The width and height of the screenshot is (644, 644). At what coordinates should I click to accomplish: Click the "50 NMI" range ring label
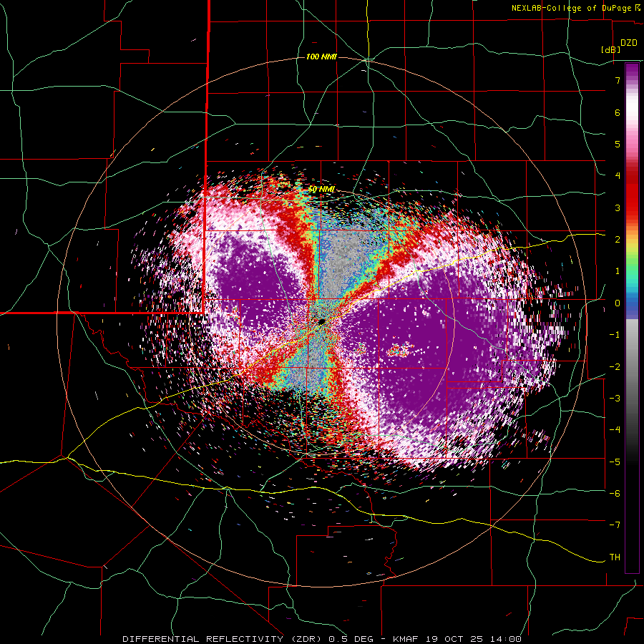point(321,190)
